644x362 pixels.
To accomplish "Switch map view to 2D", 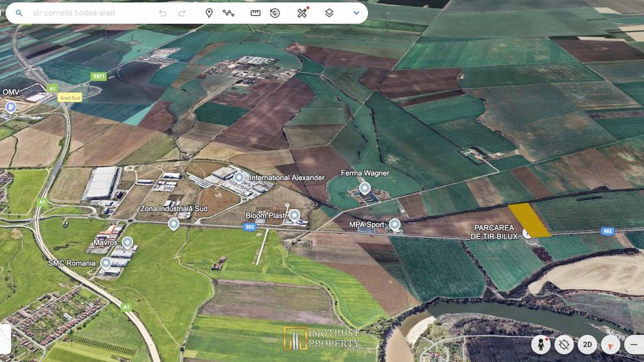I will pyautogui.click(x=587, y=344).
